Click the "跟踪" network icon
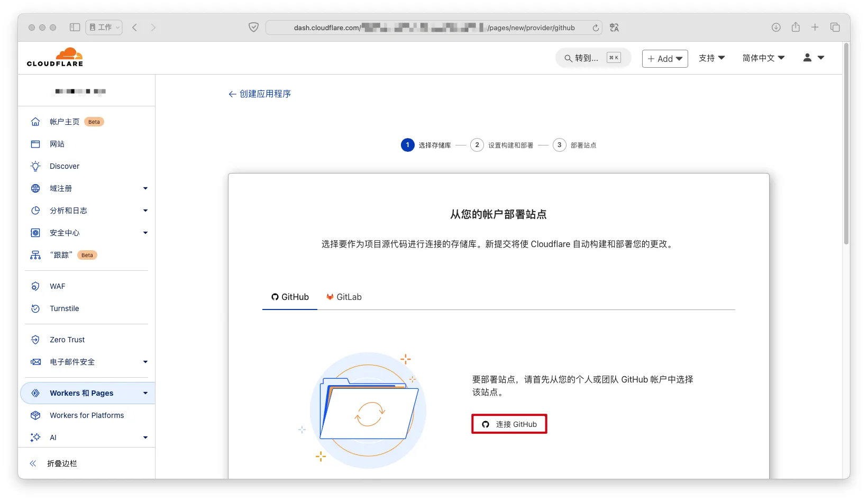This screenshot has width=868, height=501. coord(35,255)
